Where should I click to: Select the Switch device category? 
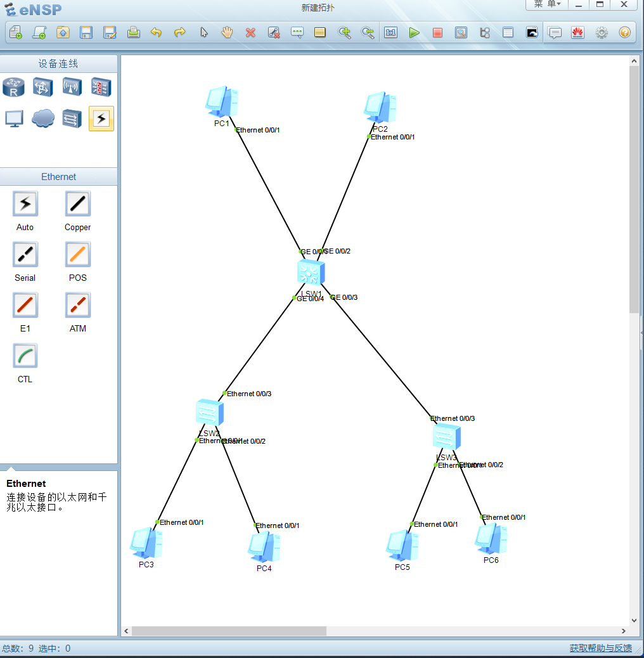[x=43, y=87]
